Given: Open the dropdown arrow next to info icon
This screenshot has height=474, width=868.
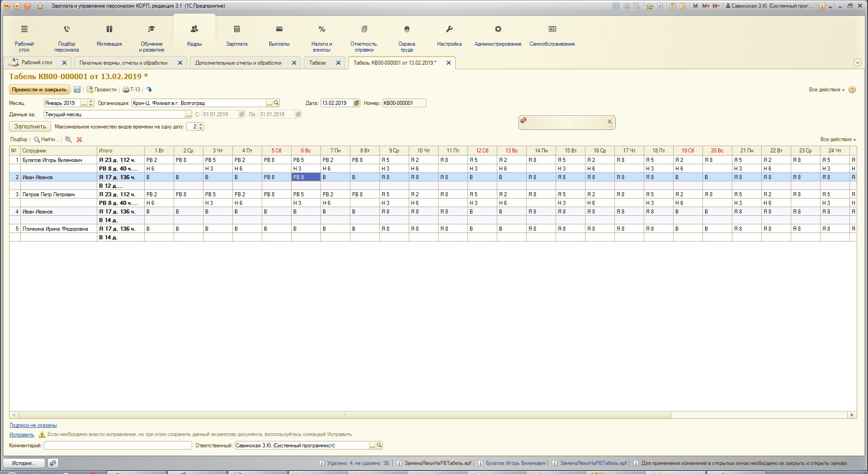Looking at the screenshot, I should click(830, 7).
